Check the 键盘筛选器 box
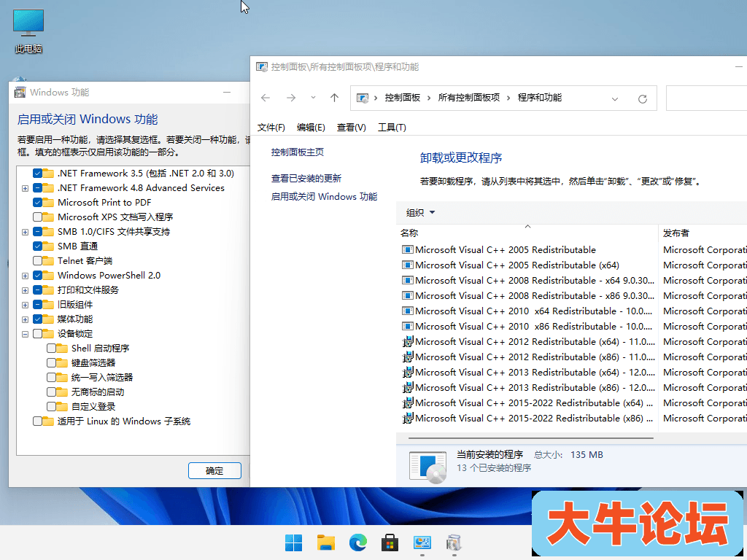This screenshot has width=747, height=560. tap(52, 363)
